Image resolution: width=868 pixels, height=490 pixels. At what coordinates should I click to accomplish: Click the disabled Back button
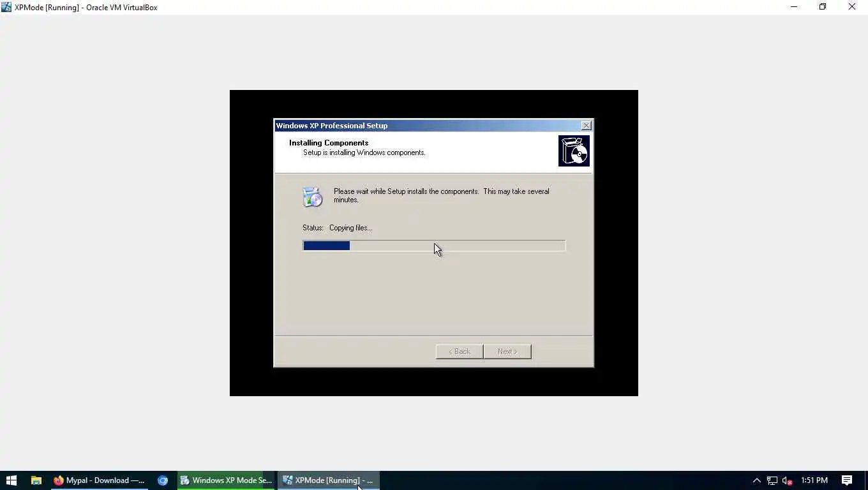pyautogui.click(x=460, y=352)
